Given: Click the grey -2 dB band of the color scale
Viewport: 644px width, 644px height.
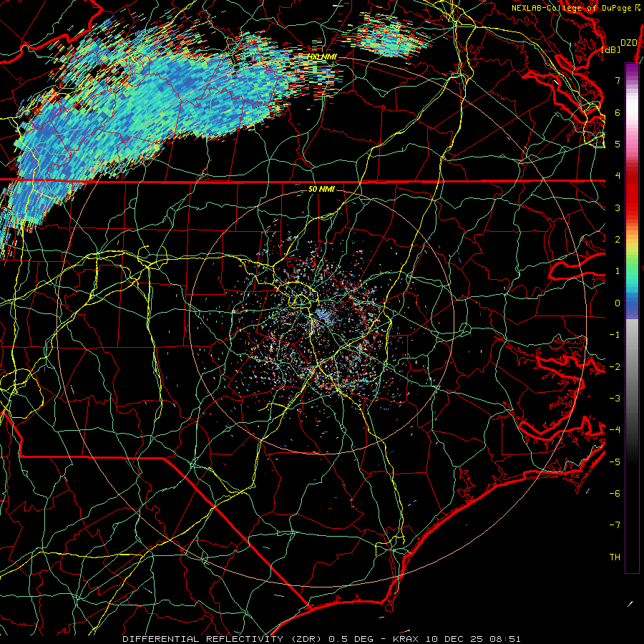Looking at the screenshot, I should point(632,366).
